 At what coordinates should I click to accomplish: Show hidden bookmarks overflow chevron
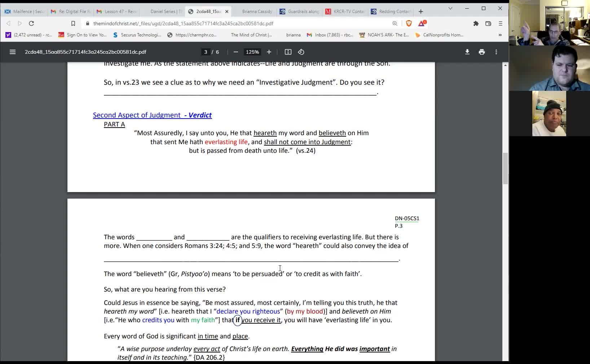(500, 35)
